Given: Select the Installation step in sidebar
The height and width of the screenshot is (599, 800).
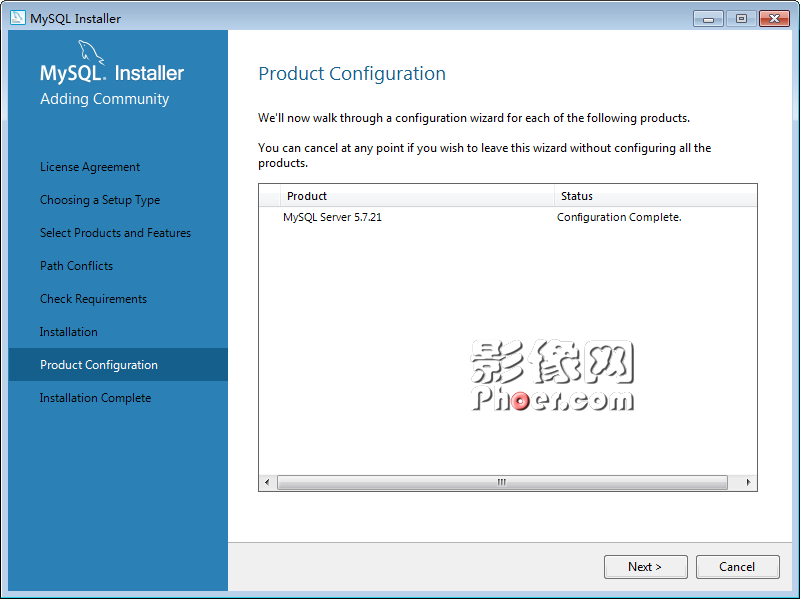Looking at the screenshot, I should point(69,332).
